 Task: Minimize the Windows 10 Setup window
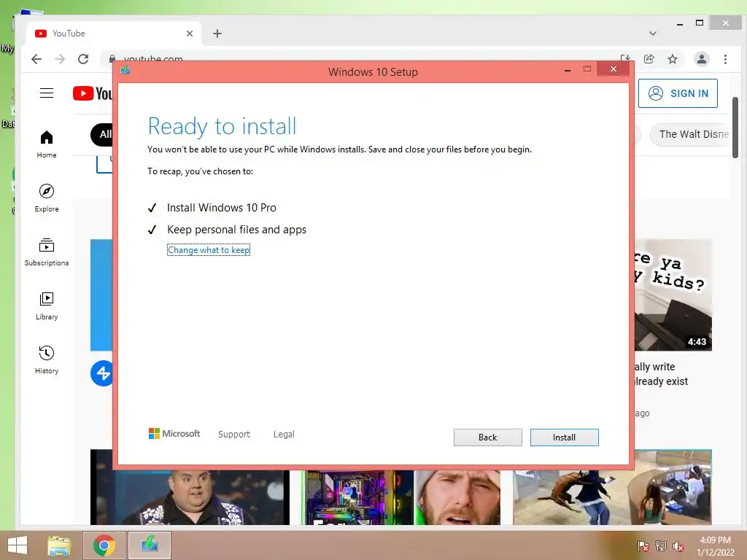click(568, 70)
